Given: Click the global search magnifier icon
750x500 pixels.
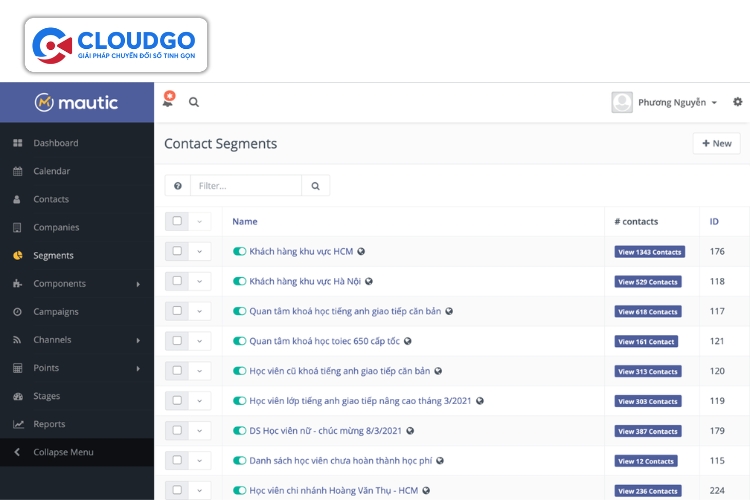Looking at the screenshot, I should (x=194, y=102).
